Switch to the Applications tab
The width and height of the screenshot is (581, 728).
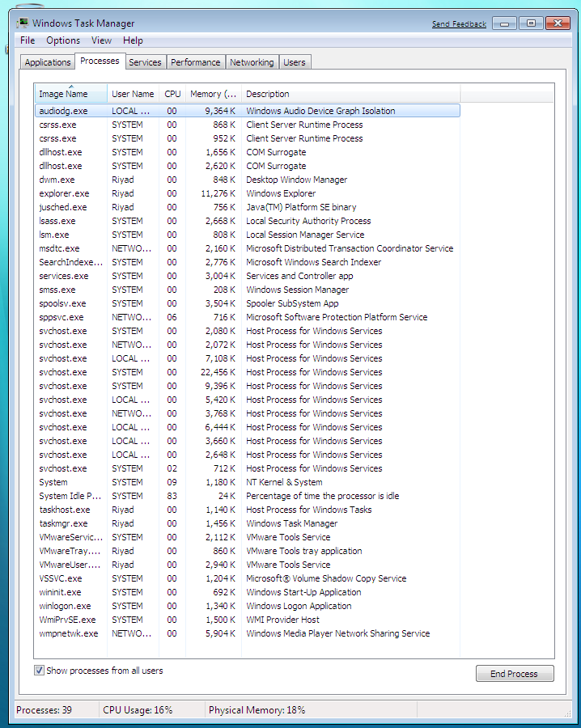pyautogui.click(x=48, y=62)
